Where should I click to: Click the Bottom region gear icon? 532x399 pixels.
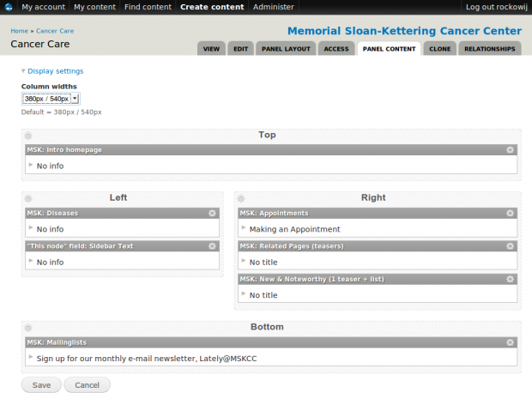tap(28, 328)
